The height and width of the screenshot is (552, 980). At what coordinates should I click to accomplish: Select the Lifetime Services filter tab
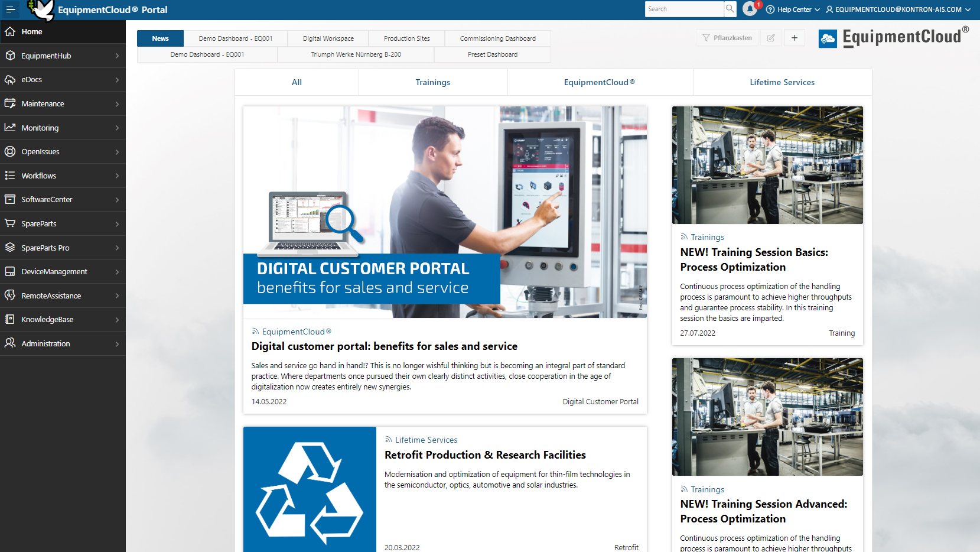click(782, 82)
